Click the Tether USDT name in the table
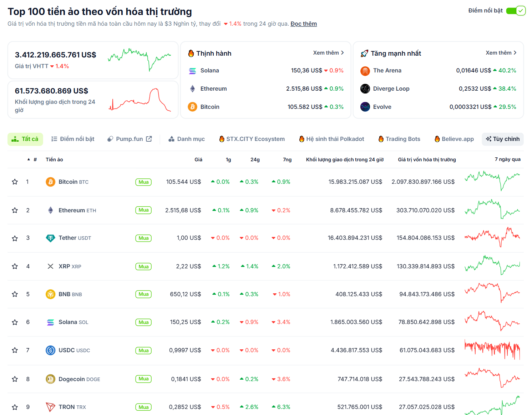This screenshot has height=415, width=532. pos(75,238)
